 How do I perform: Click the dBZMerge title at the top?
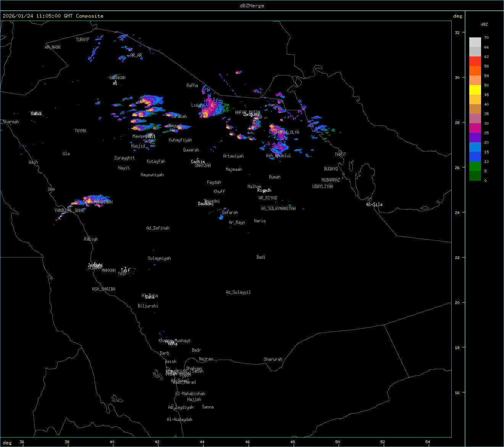point(252,6)
